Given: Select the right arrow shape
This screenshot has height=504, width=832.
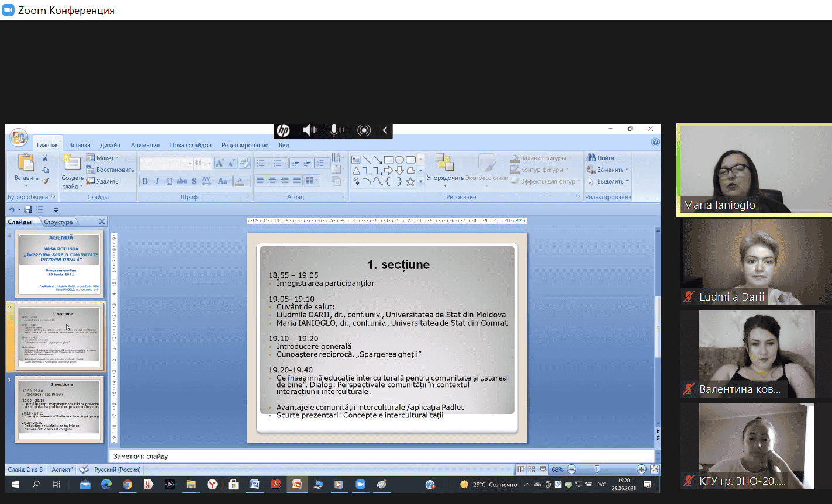Looking at the screenshot, I should (389, 170).
